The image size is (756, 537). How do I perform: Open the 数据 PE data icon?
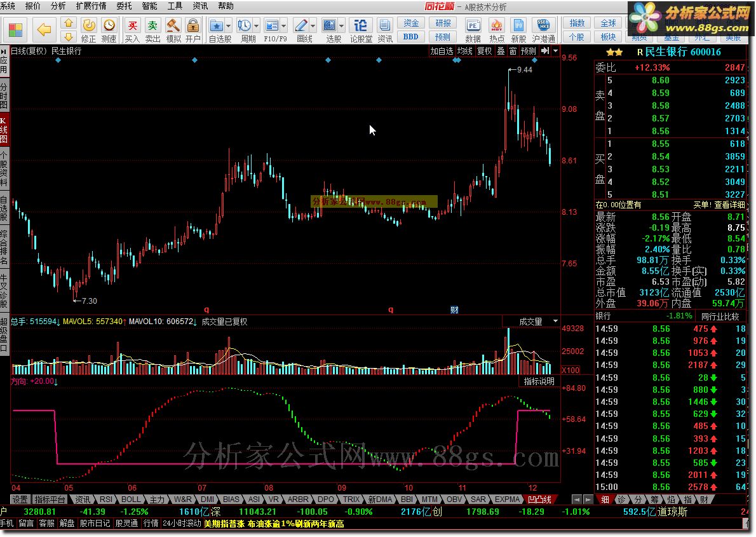point(473,31)
